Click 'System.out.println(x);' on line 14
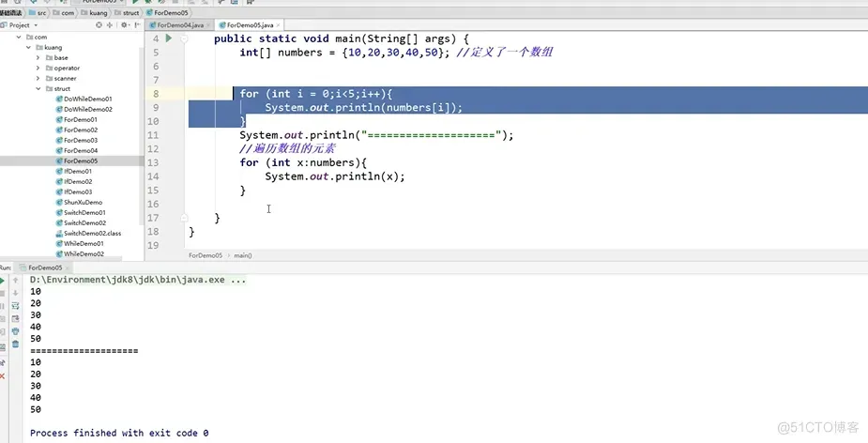The width and height of the screenshot is (868, 443). 335,176
